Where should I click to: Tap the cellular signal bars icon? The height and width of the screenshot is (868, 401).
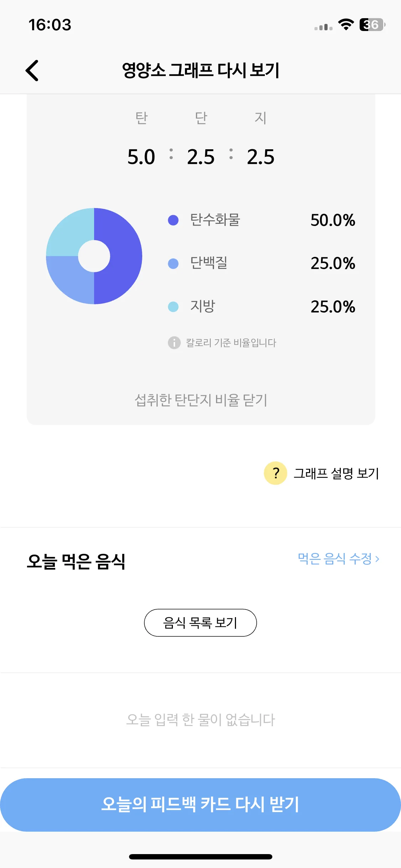pyautogui.click(x=323, y=27)
